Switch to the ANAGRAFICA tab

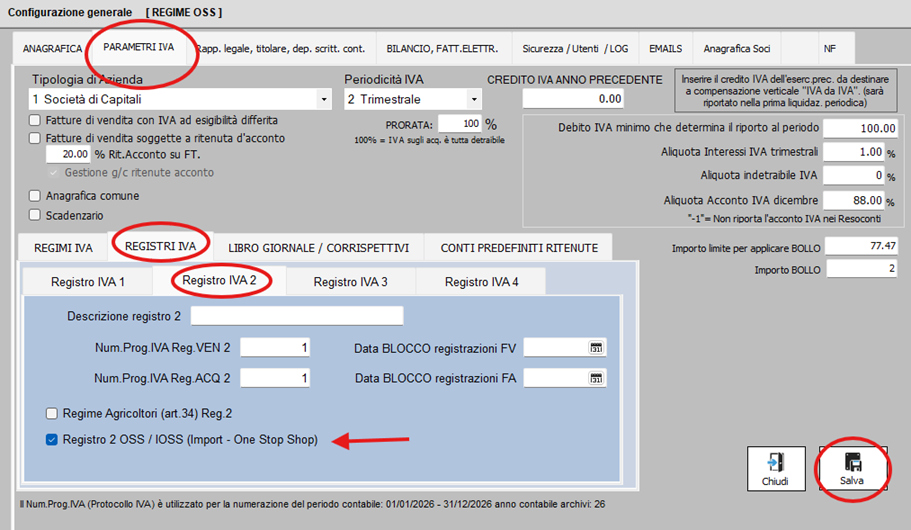coord(52,48)
